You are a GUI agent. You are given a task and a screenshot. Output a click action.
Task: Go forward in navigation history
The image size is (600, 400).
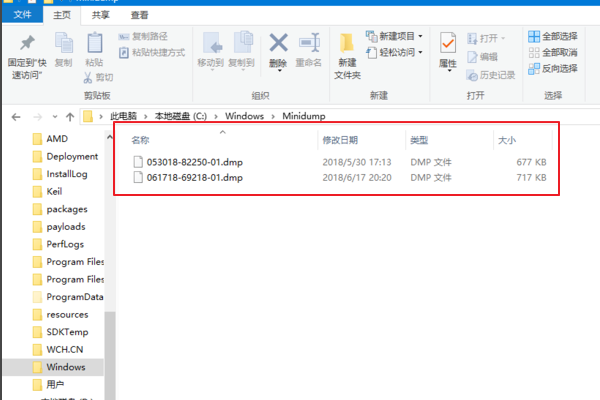pyautogui.click(x=38, y=117)
